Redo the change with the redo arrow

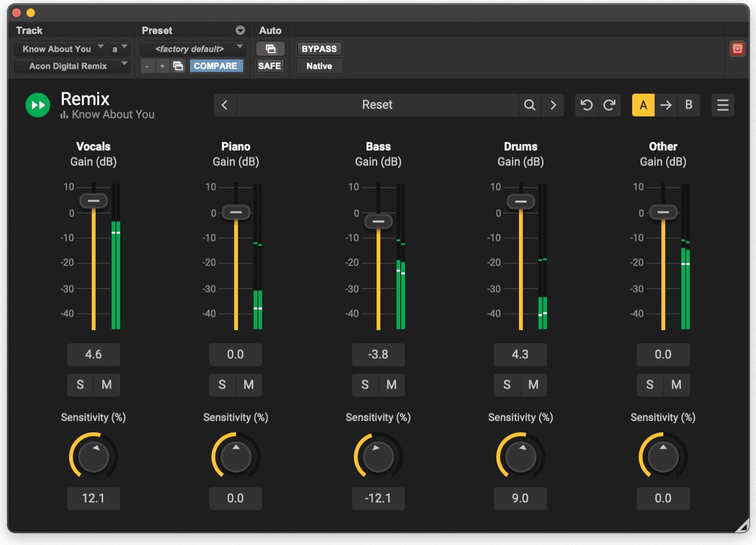point(610,105)
